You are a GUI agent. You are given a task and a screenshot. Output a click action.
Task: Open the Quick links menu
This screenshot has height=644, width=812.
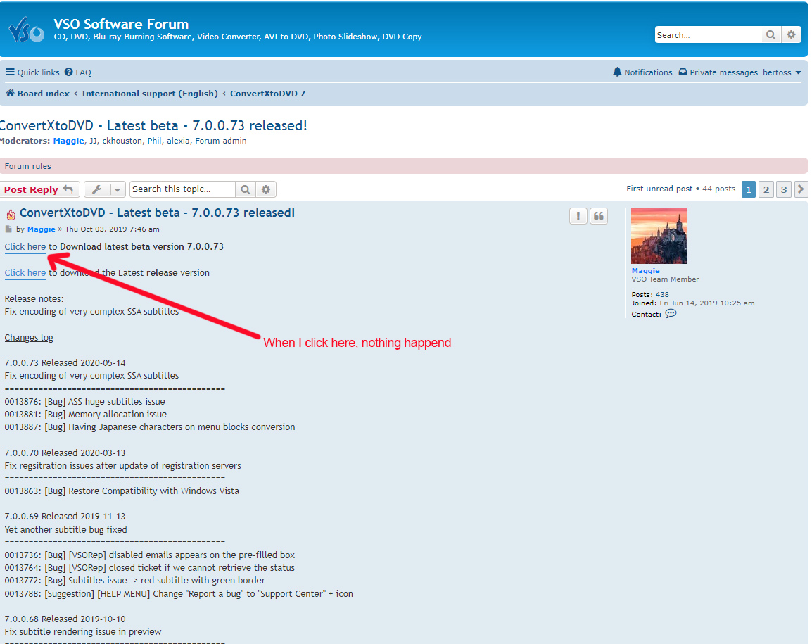32,72
